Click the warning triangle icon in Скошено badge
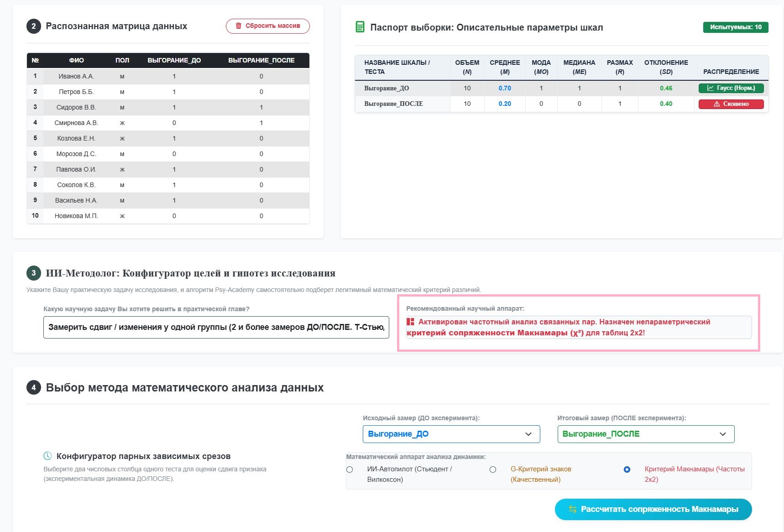The height and width of the screenshot is (532, 784). tap(717, 104)
